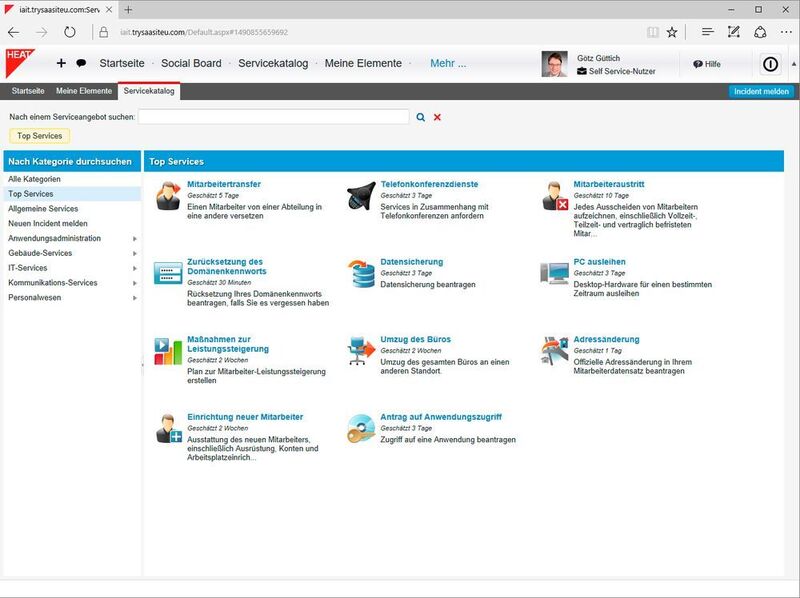Click the browser back arrow
The width and height of the screenshot is (800, 598).
click(14, 32)
